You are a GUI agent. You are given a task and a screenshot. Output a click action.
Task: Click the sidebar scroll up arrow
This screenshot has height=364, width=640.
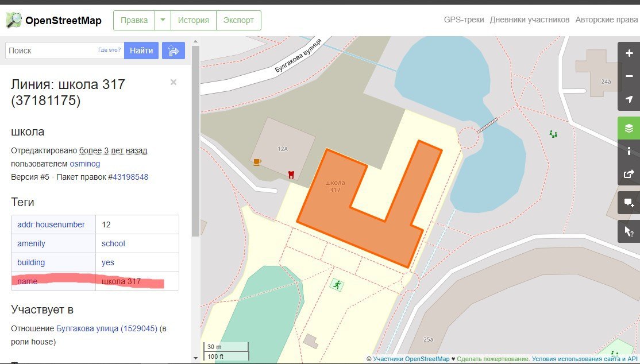(195, 41)
